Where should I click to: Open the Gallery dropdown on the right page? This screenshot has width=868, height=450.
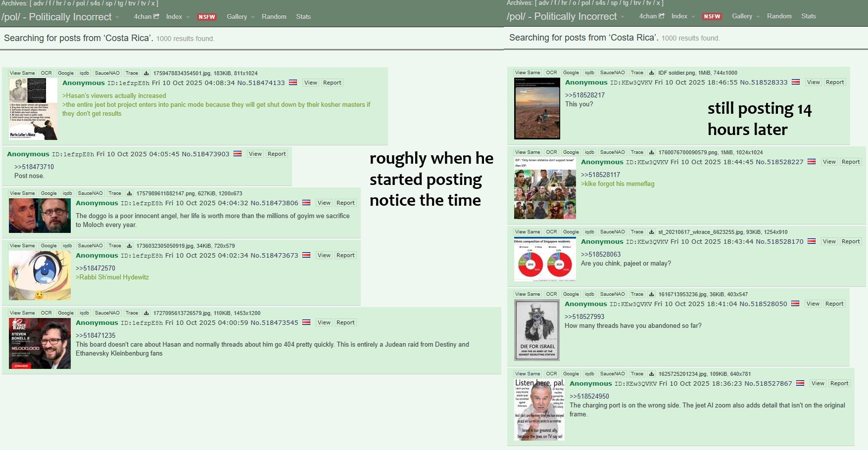coord(746,16)
